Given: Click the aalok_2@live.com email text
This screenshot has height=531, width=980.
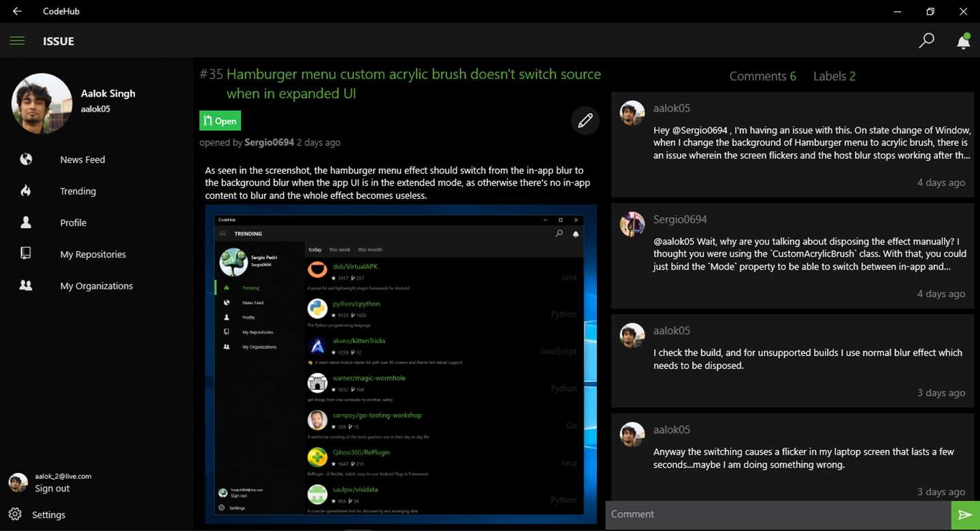Looking at the screenshot, I should coord(63,477).
